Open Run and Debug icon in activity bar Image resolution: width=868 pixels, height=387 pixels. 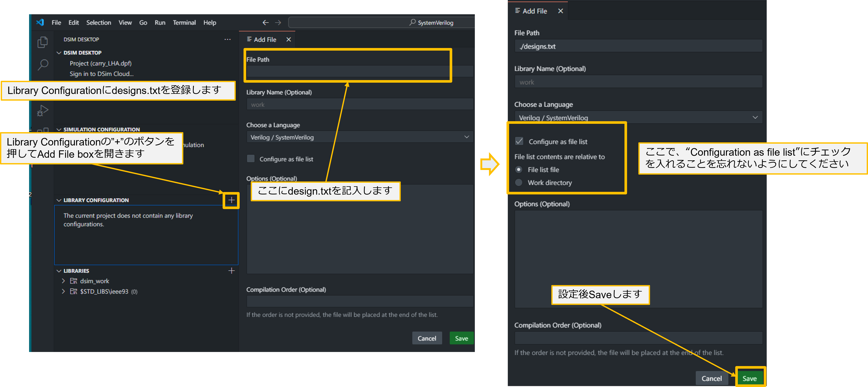pos(42,111)
